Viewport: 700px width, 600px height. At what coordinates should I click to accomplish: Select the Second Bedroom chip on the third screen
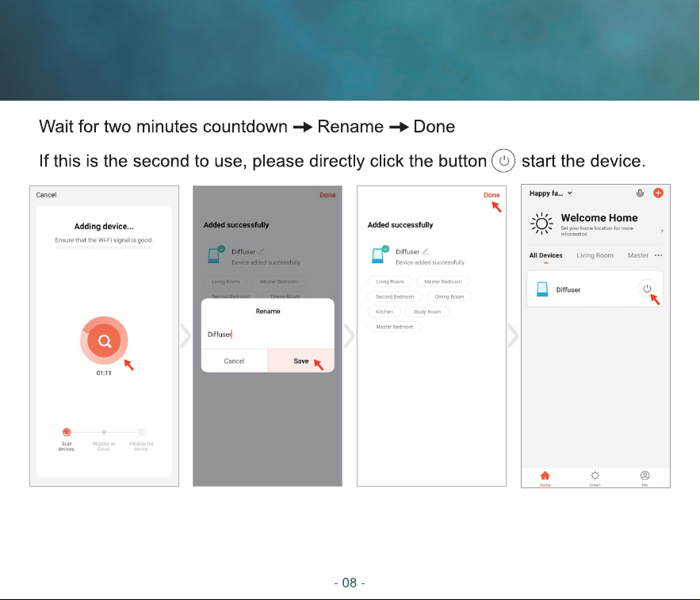(x=395, y=297)
